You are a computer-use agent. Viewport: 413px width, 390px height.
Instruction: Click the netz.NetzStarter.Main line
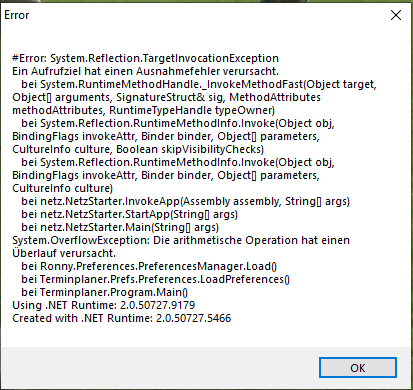(x=120, y=227)
